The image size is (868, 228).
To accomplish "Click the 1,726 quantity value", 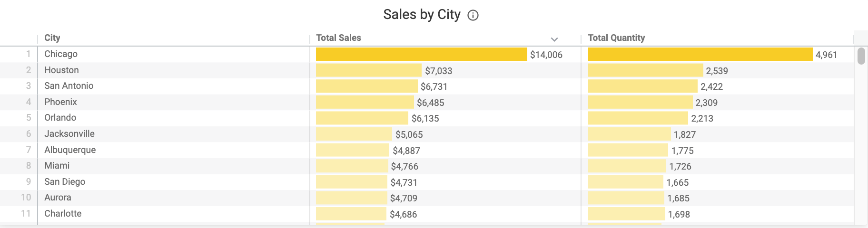I will (x=681, y=167).
